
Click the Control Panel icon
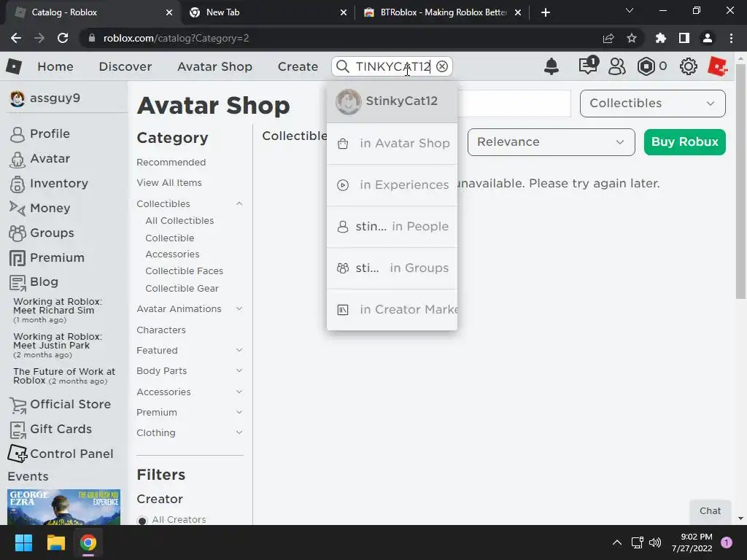tap(18, 454)
